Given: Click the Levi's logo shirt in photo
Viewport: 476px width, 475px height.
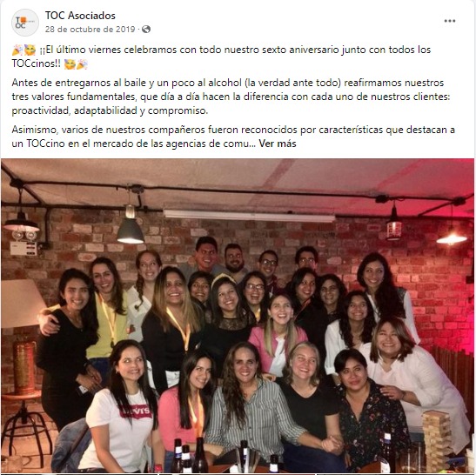Looking at the screenshot, I should tap(136, 411).
